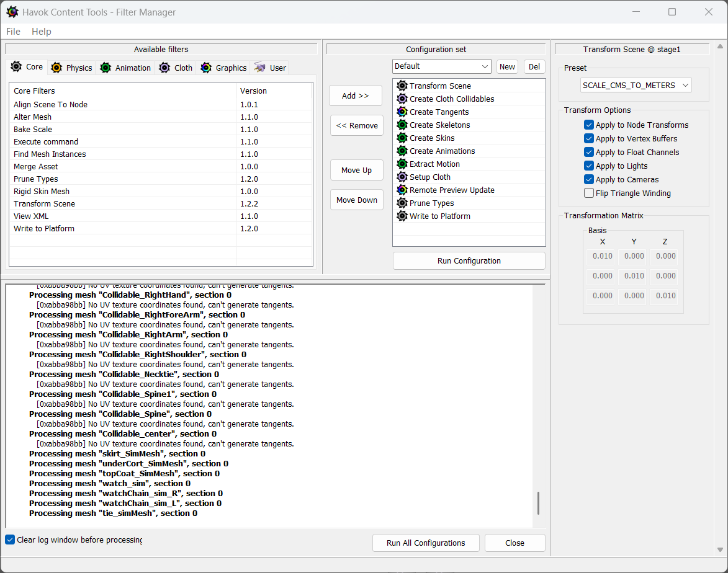The width and height of the screenshot is (728, 573).
Task: Click the Cloth tab gear icon
Action: 164,68
